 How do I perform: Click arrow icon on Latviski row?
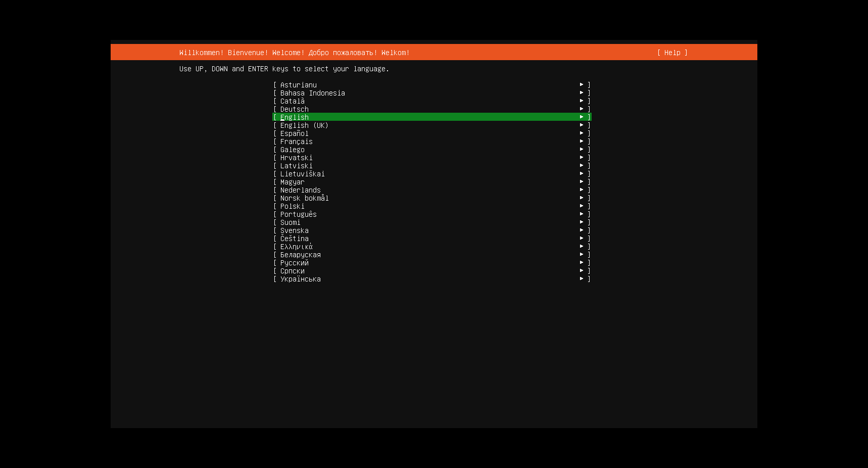[582, 165]
